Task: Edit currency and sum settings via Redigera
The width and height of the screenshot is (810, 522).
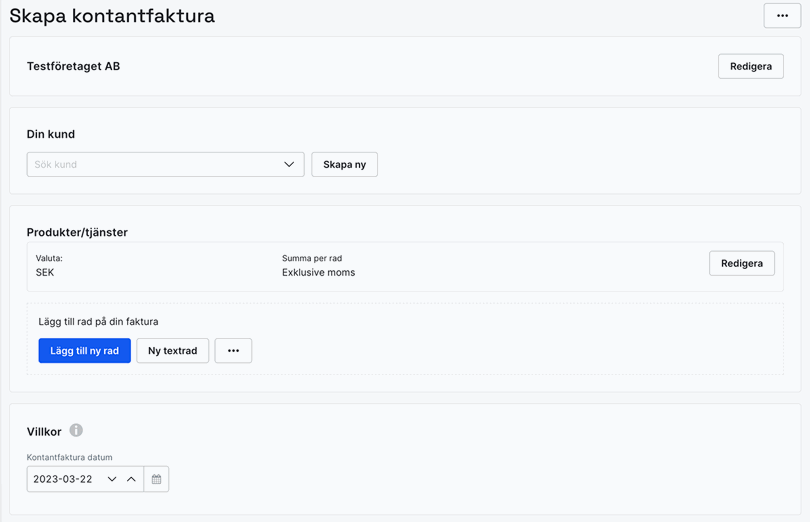Action: [x=741, y=263]
